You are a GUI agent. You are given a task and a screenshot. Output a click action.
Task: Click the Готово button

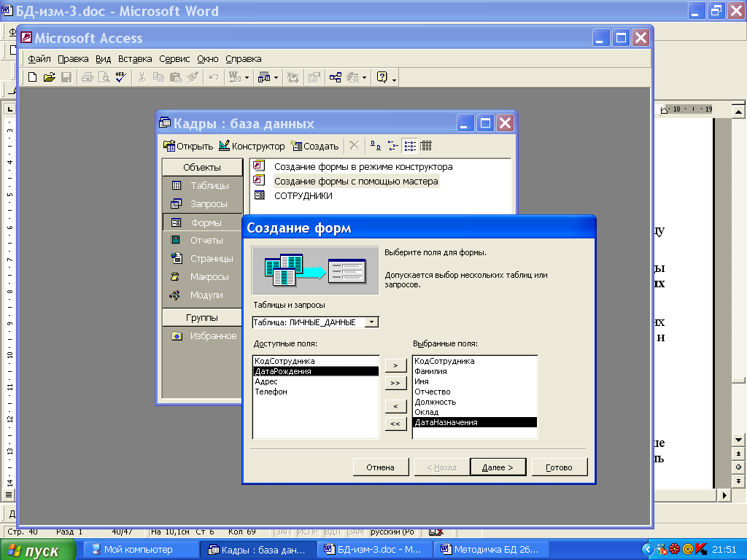coord(560,467)
